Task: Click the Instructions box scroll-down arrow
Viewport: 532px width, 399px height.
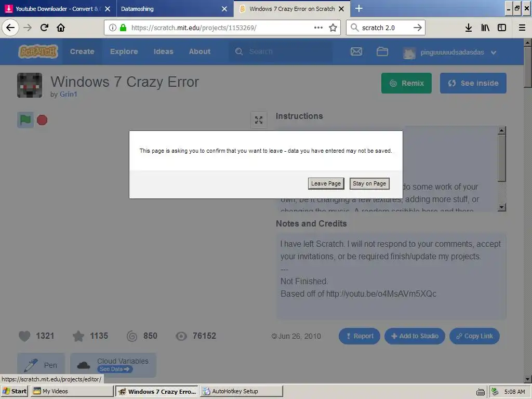Action: tap(502, 207)
